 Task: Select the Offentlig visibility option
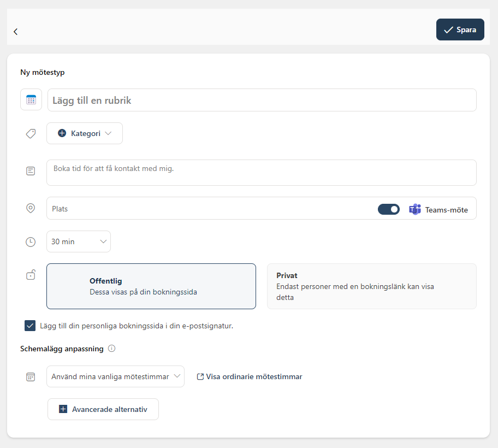[151, 286]
